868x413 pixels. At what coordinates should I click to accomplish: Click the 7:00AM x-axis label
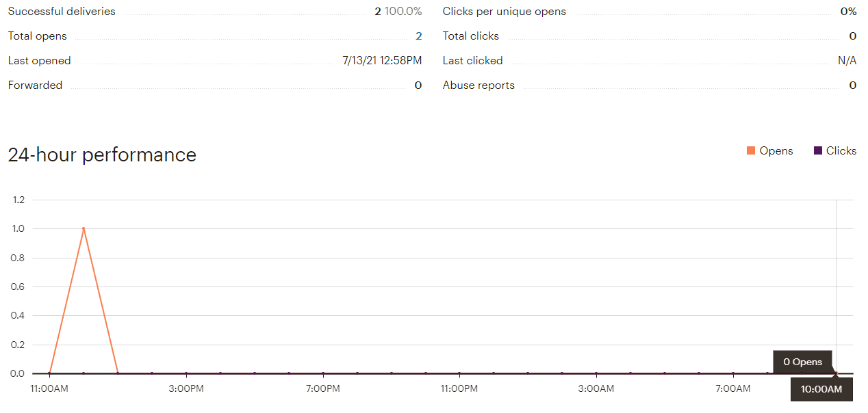coord(733,389)
